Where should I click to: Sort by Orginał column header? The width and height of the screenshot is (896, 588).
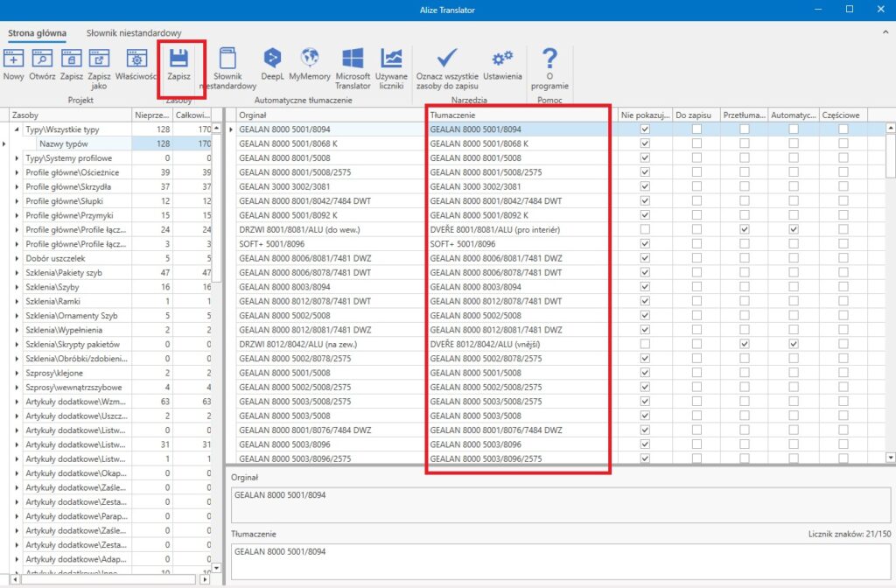pos(329,115)
